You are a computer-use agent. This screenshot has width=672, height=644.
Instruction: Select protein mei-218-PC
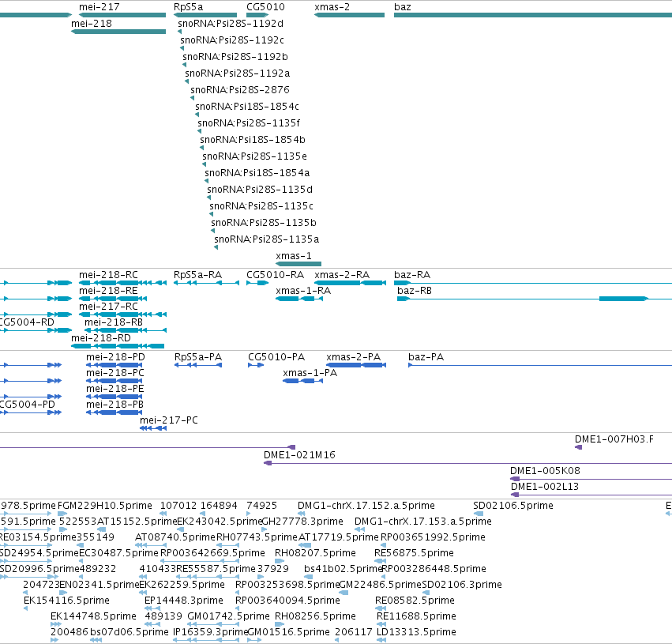[x=114, y=381]
